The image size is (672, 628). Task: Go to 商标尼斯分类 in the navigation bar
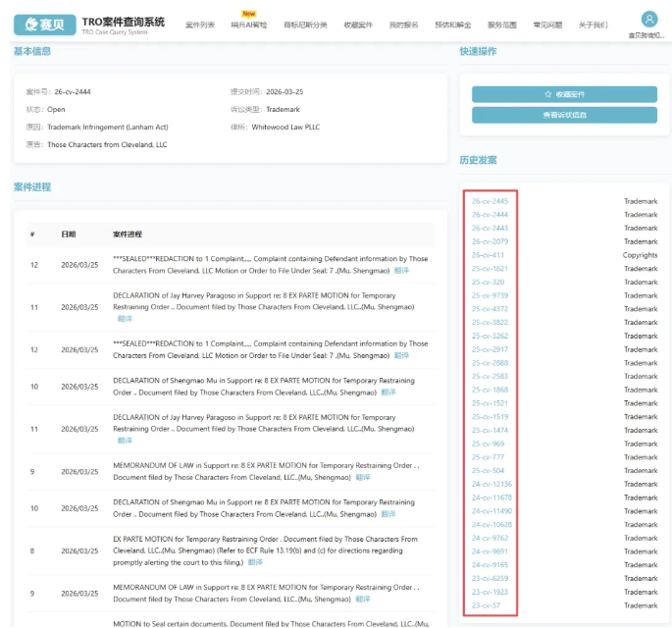305,25
